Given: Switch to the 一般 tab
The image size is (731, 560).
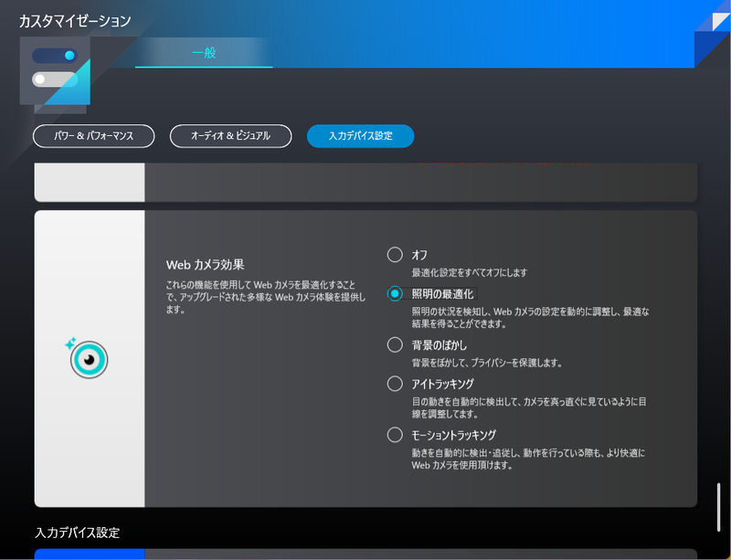Looking at the screenshot, I should pyautogui.click(x=203, y=53).
